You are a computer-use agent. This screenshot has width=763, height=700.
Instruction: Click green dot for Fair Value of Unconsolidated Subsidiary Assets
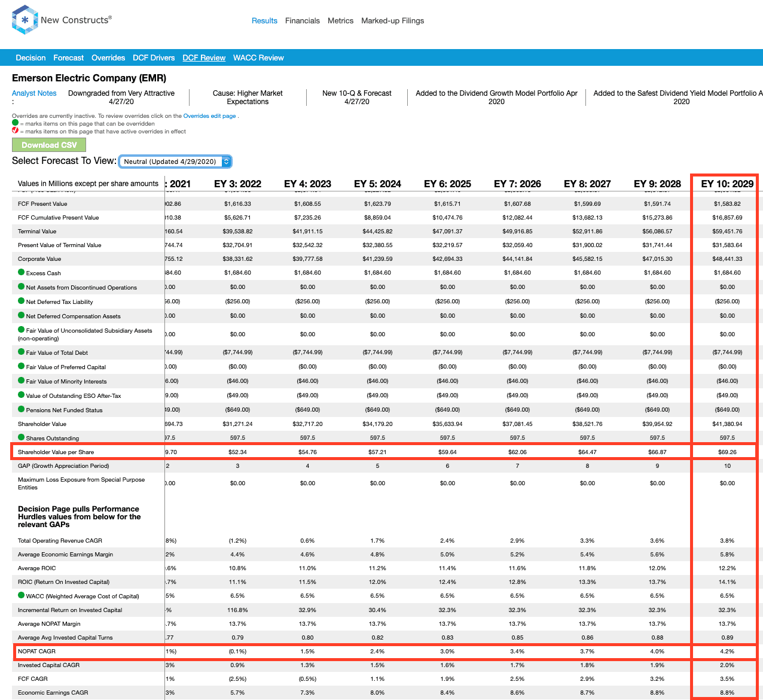(22, 330)
